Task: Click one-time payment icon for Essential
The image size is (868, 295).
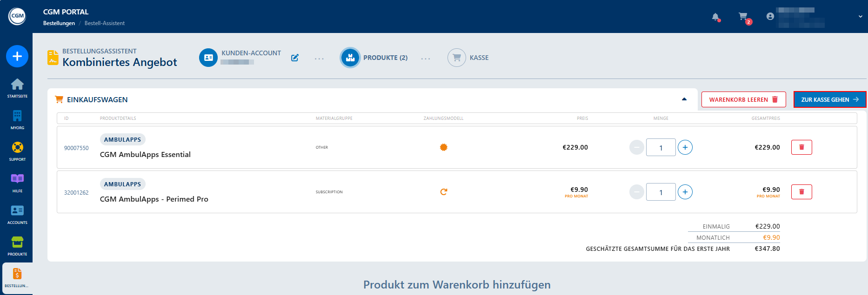Action: (444, 147)
